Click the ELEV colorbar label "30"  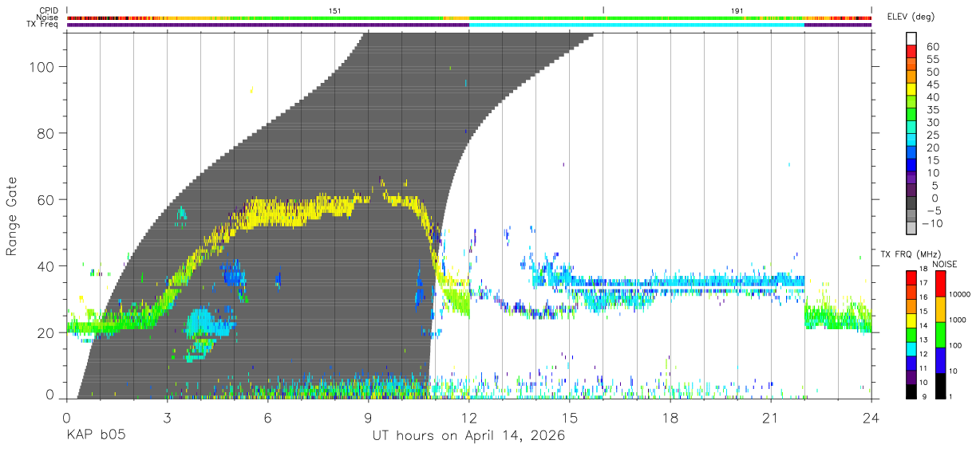[934, 123]
